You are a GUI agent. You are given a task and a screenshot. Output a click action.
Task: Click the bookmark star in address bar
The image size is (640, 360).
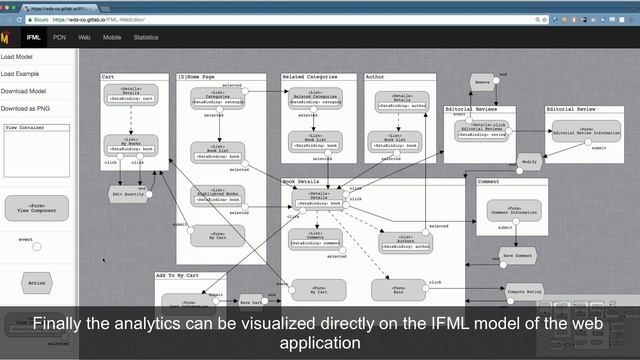544,20
